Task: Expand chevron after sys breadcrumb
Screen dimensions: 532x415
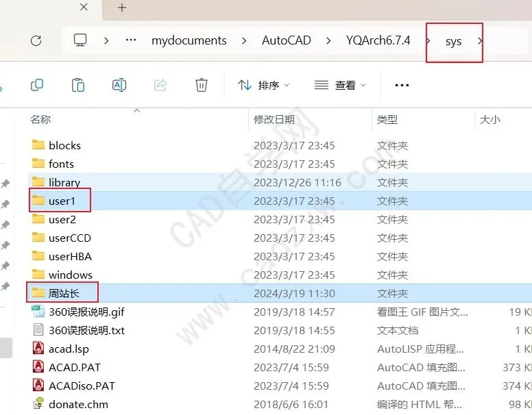Action: tap(480, 41)
